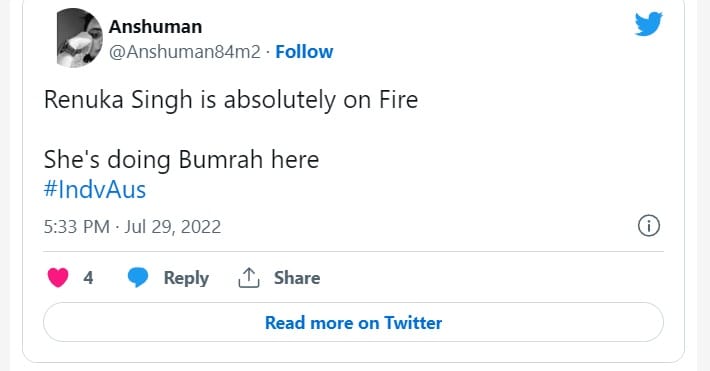Viewport: 710px width, 371px height.
Task: Open the display name Anshuman
Action: (x=155, y=27)
